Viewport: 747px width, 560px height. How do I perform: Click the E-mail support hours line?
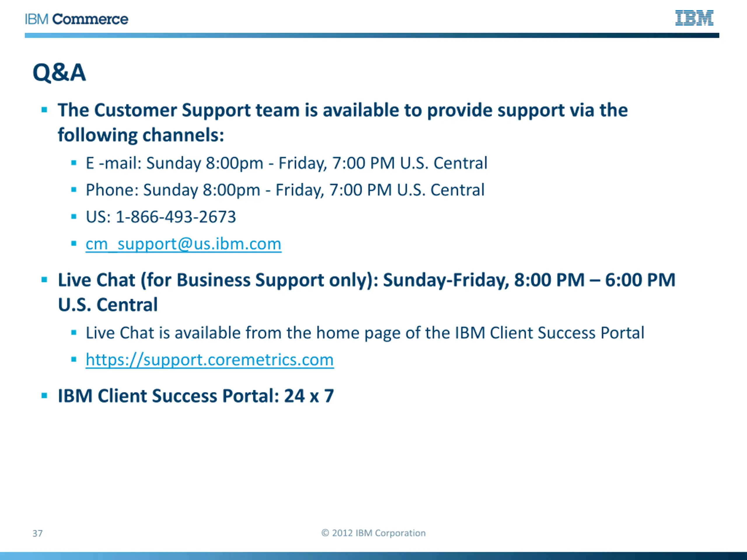[286, 163]
